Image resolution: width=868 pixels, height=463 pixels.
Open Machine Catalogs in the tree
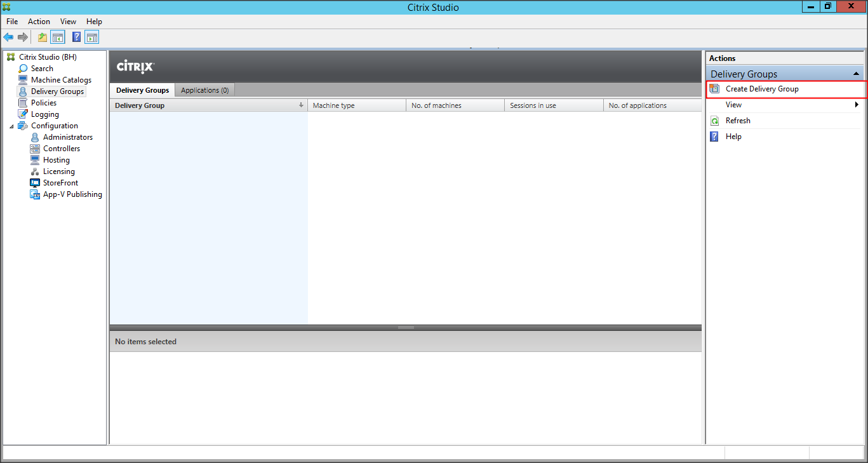(61, 80)
